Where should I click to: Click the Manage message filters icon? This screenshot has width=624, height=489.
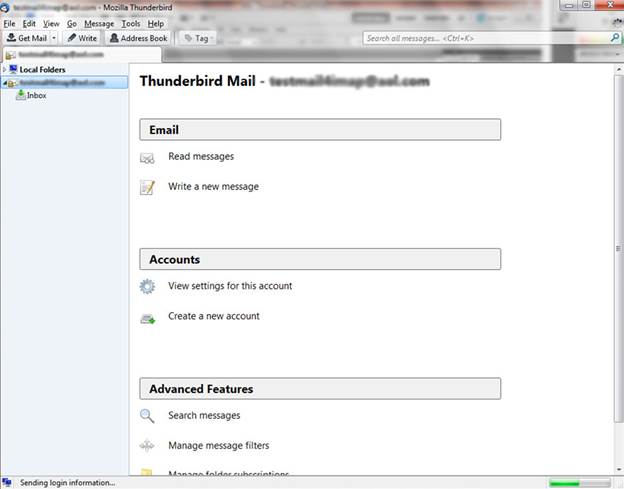pyautogui.click(x=147, y=446)
